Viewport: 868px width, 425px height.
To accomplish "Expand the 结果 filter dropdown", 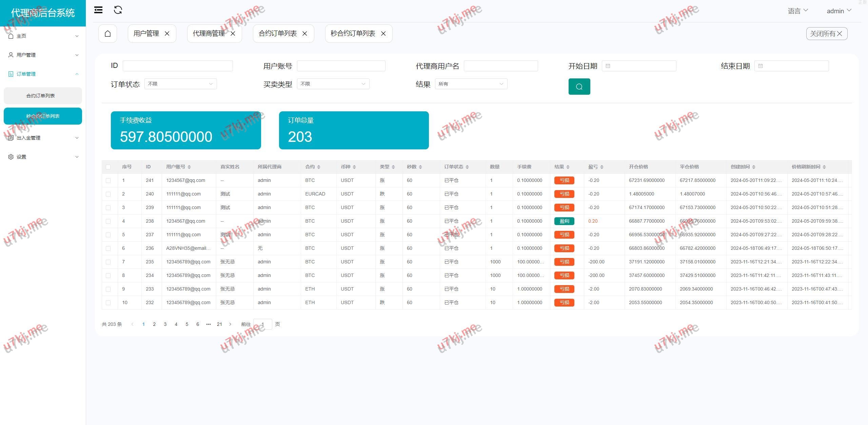I will (471, 84).
